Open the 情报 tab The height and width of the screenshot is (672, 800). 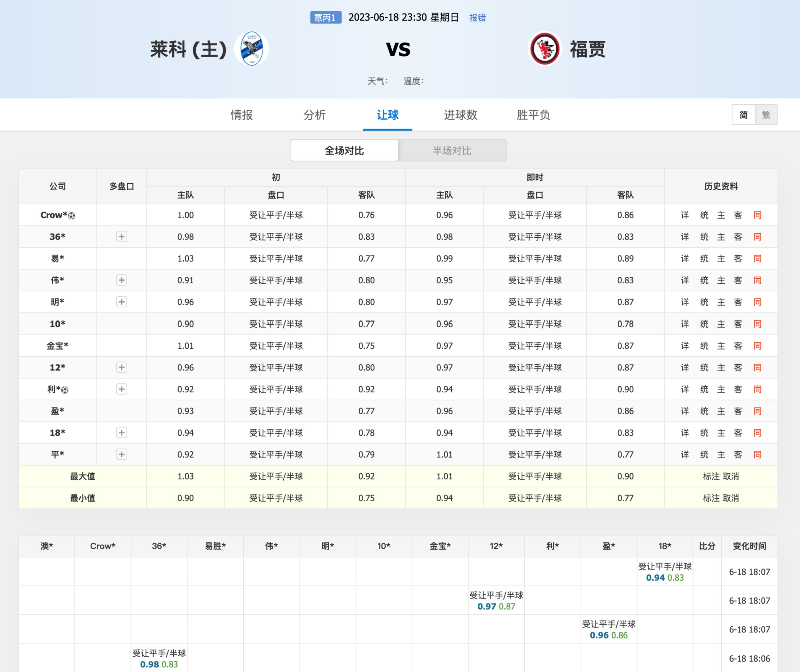[x=241, y=115]
